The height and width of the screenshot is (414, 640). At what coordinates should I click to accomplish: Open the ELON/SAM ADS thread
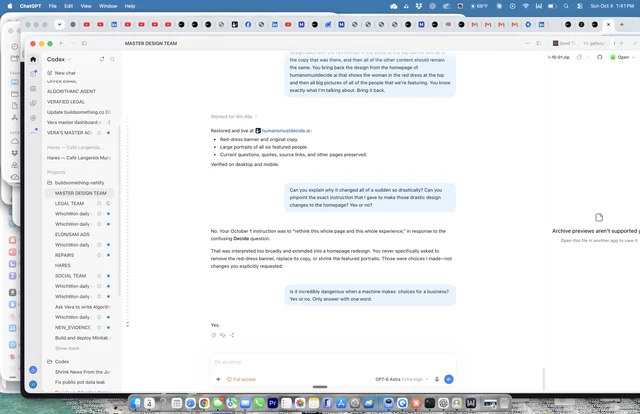tap(72, 234)
